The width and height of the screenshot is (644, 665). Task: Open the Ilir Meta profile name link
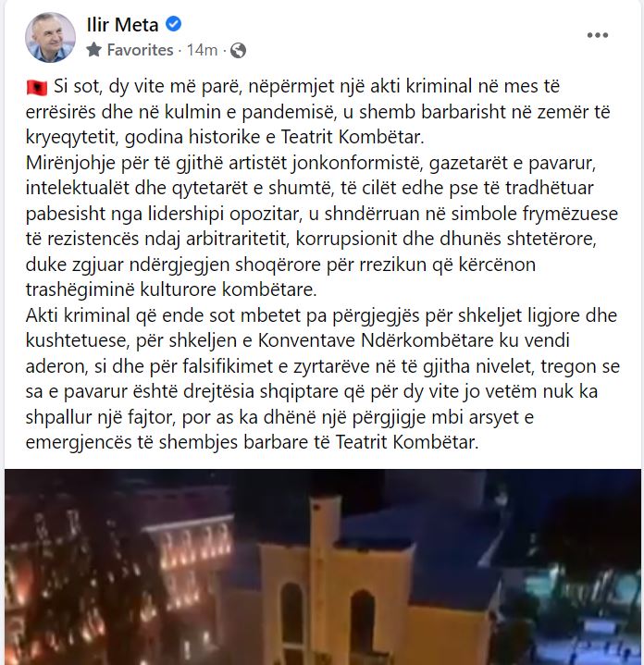pyautogui.click(x=122, y=24)
